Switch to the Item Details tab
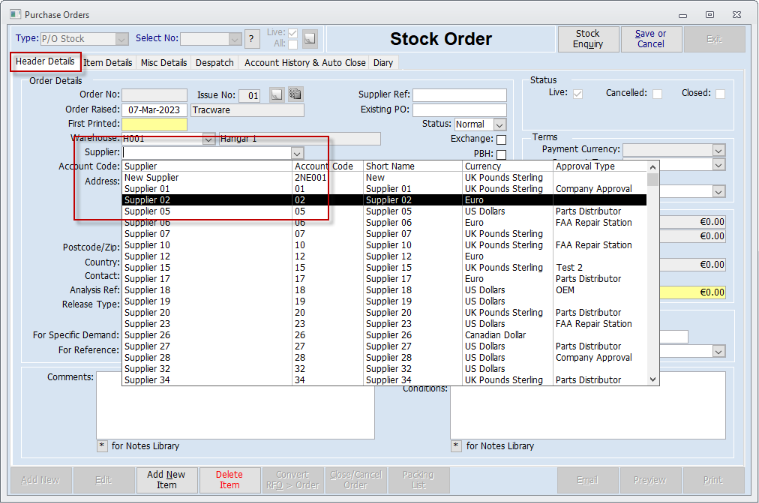 pyautogui.click(x=107, y=62)
